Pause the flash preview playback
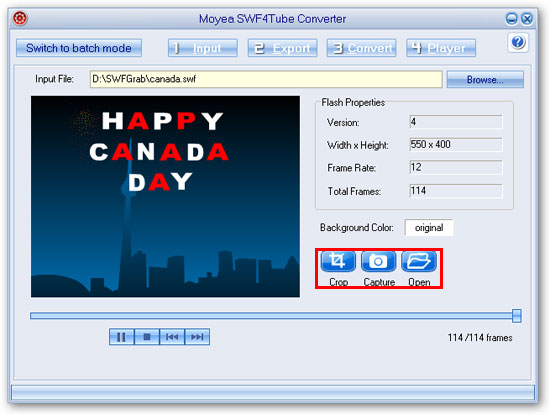This screenshot has width=550, height=415. coord(121,337)
